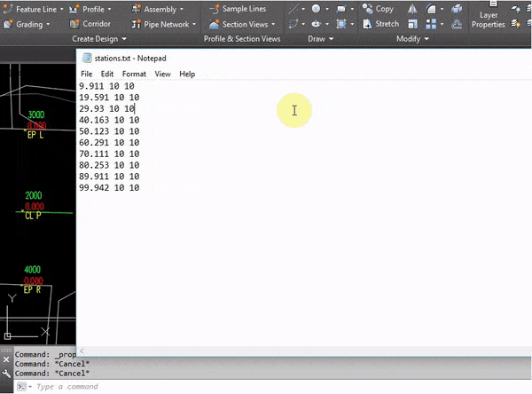The height and width of the screenshot is (394, 532).
Task: Select the Rectangle draw tool
Action: (x=341, y=9)
